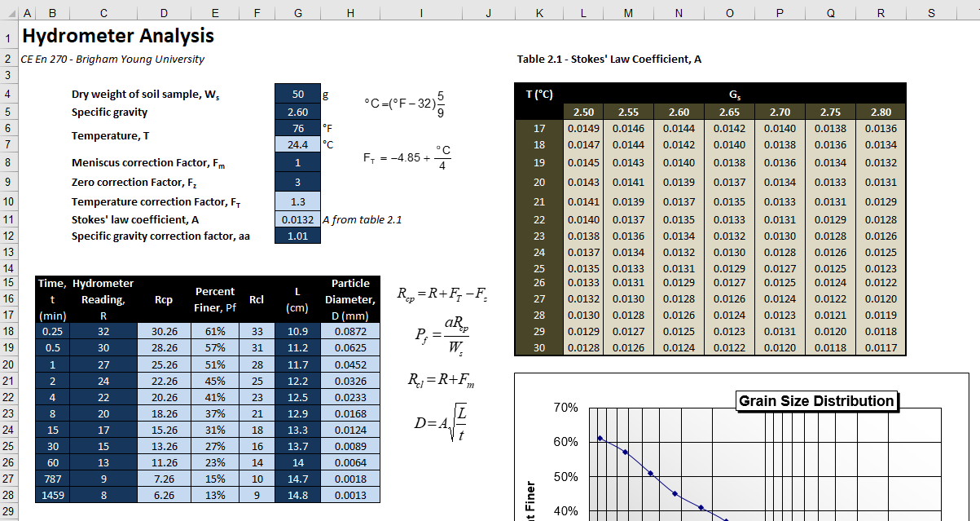The width and height of the screenshot is (980, 521).
Task: Select the T (°C) table header
Action: point(539,94)
